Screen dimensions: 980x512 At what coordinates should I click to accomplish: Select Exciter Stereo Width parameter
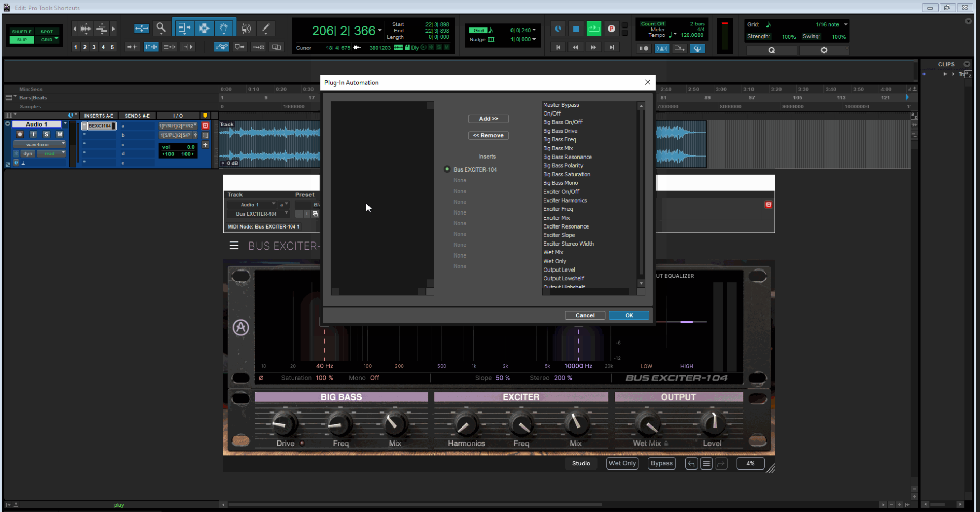point(568,244)
